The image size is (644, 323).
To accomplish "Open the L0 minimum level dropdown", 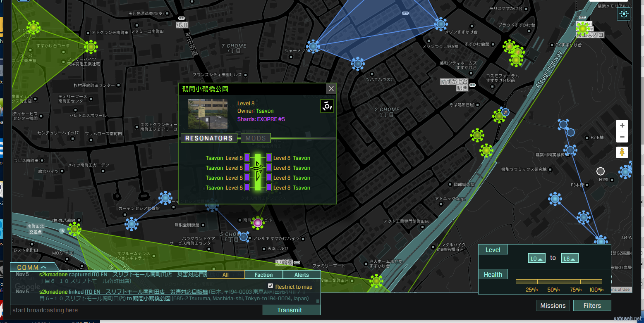I will pyautogui.click(x=537, y=259).
